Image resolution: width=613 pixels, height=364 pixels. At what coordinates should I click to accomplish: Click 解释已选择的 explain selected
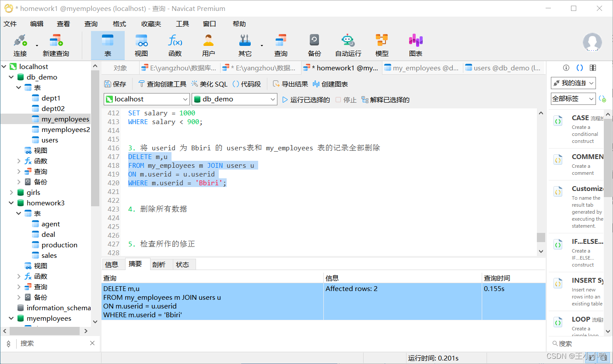385,100
